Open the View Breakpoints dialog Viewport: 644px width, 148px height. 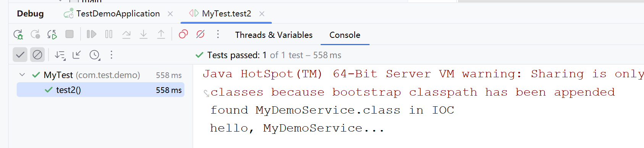pyautogui.click(x=183, y=34)
